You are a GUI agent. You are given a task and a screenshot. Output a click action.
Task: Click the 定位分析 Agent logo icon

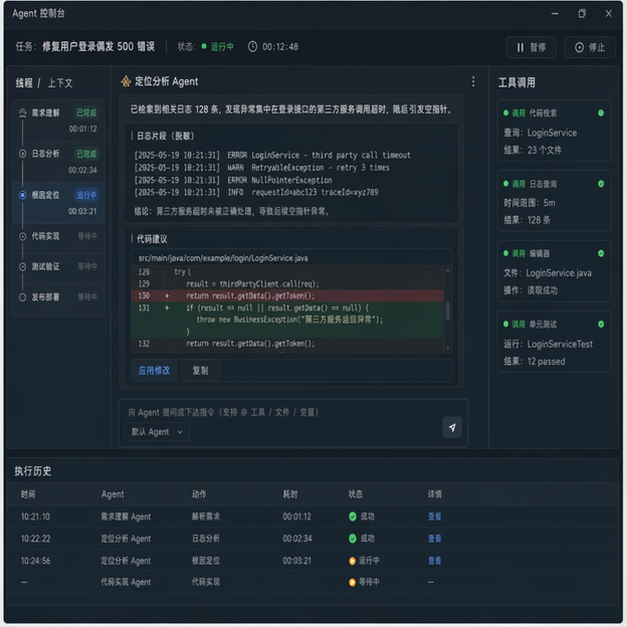tap(126, 82)
